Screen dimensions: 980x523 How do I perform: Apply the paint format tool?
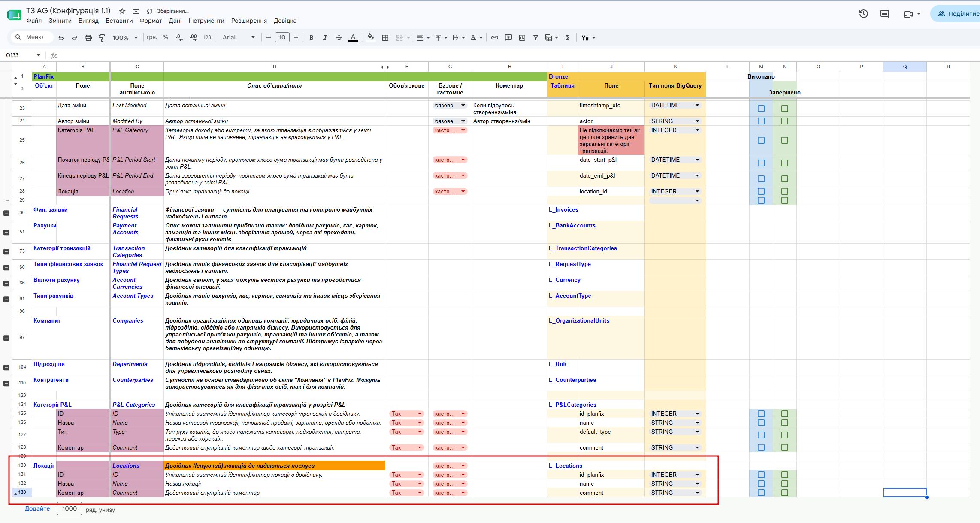[x=102, y=38]
